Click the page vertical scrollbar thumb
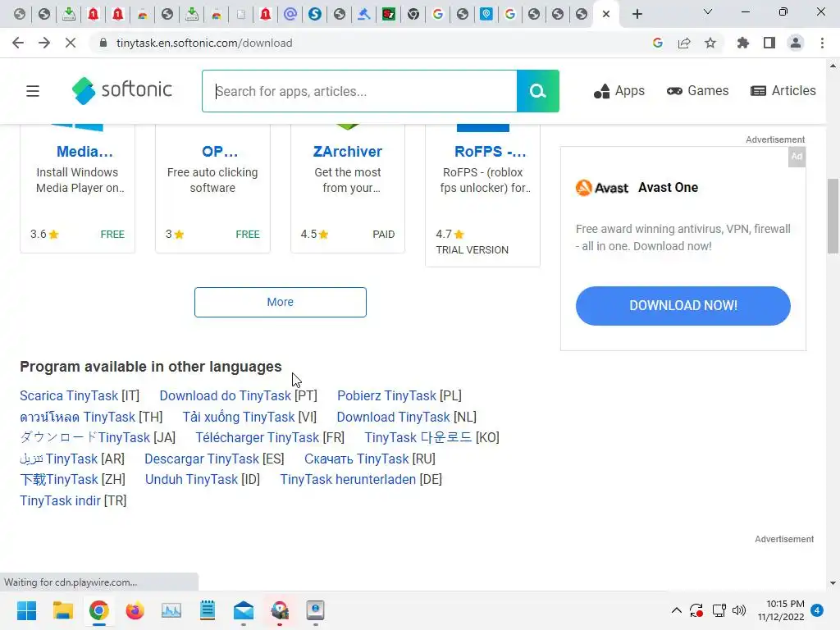This screenshot has height=630, width=840. click(x=833, y=216)
